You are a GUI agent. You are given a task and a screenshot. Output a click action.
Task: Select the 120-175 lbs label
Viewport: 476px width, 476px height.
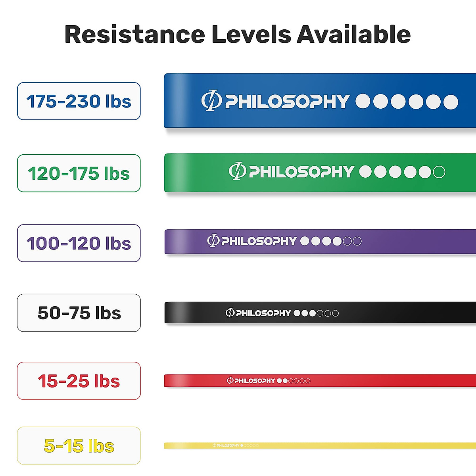(x=79, y=173)
